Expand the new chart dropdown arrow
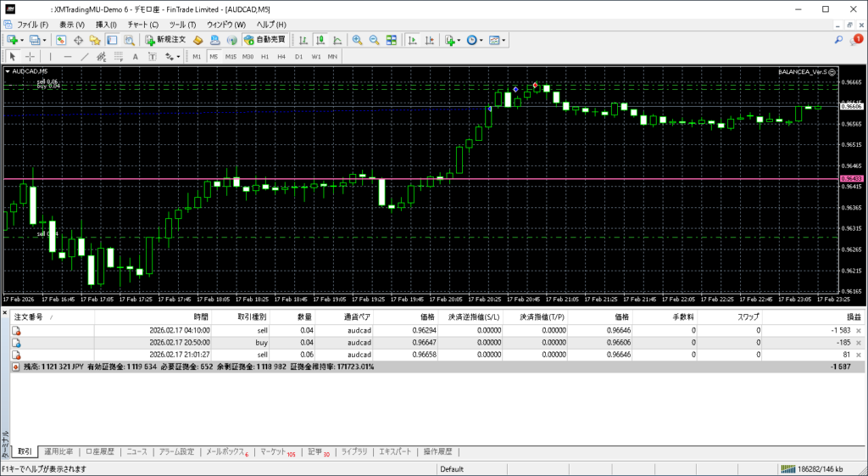 click(x=23, y=40)
